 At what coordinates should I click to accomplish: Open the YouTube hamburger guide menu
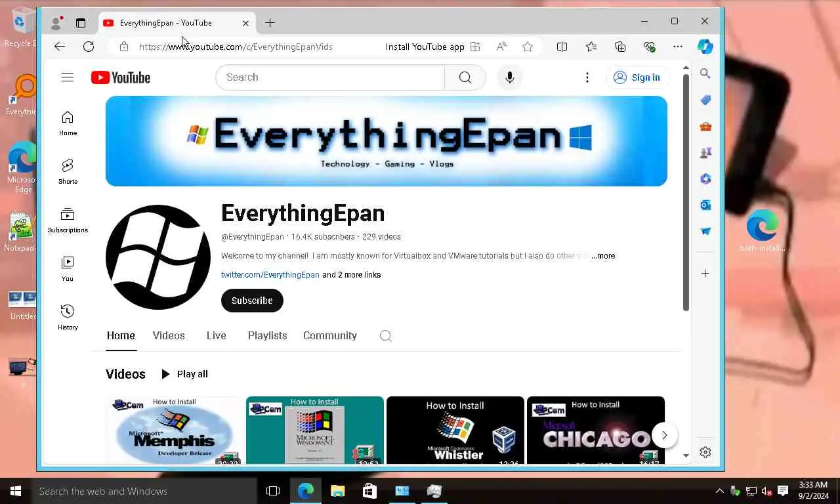(x=68, y=77)
